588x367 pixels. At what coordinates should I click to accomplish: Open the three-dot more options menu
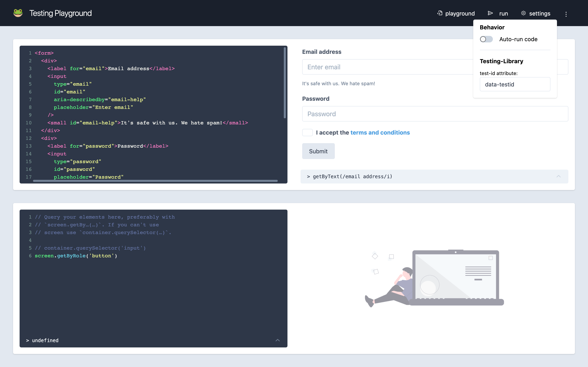click(x=566, y=14)
